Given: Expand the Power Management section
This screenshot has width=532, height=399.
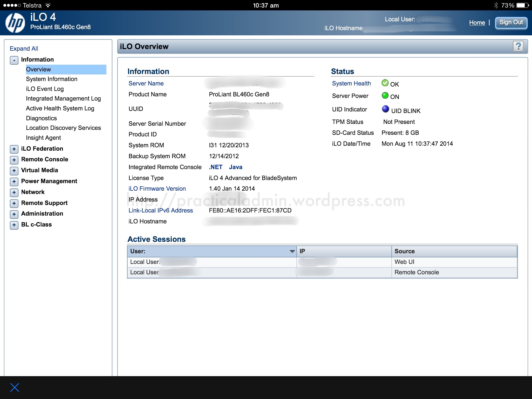Looking at the screenshot, I should point(14,182).
